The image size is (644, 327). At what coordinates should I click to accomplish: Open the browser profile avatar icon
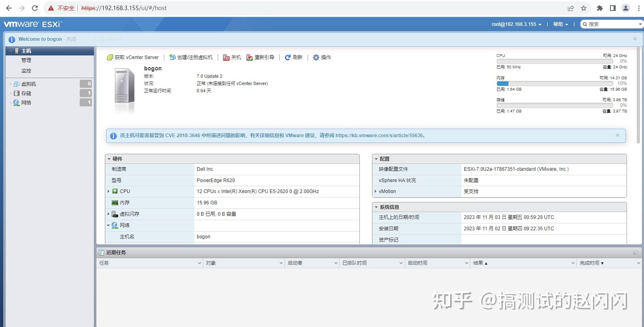(x=626, y=8)
